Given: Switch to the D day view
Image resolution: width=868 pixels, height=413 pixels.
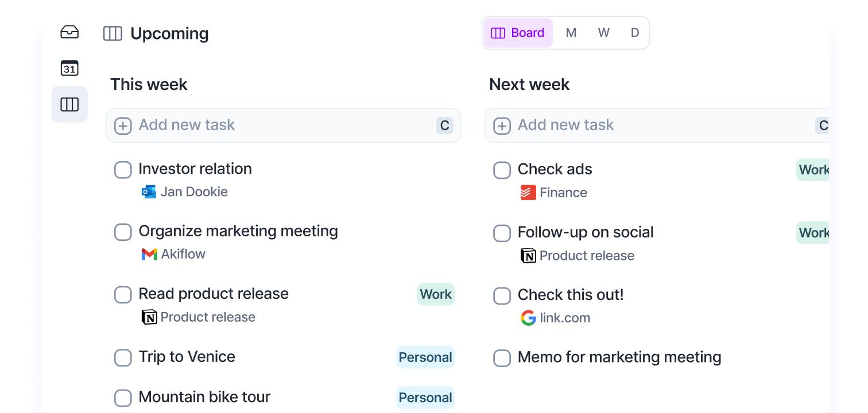Looking at the screenshot, I should (635, 33).
